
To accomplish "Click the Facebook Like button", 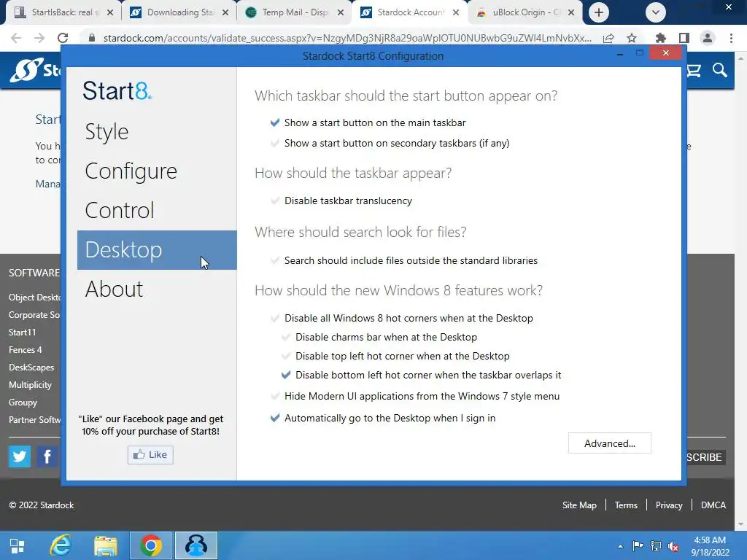I will 150,455.
